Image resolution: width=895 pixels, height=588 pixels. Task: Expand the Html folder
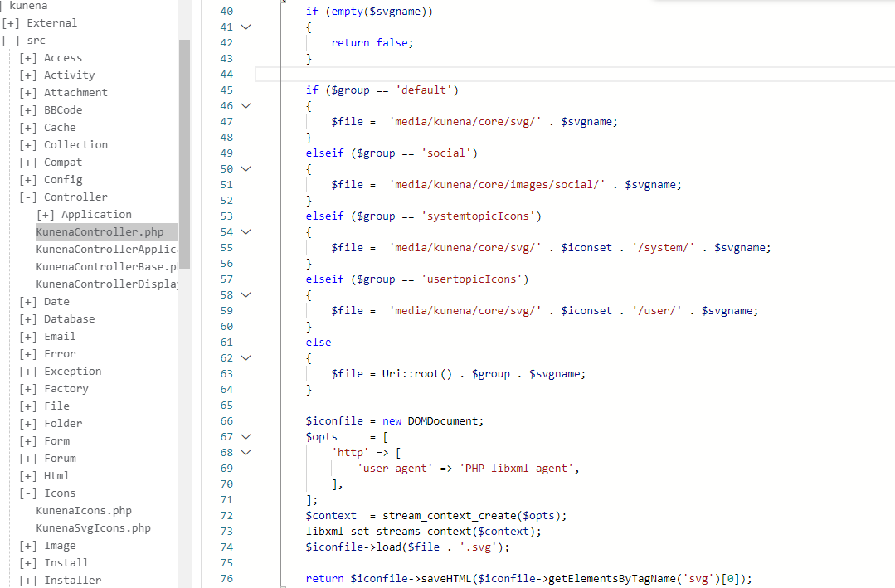[x=28, y=476]
